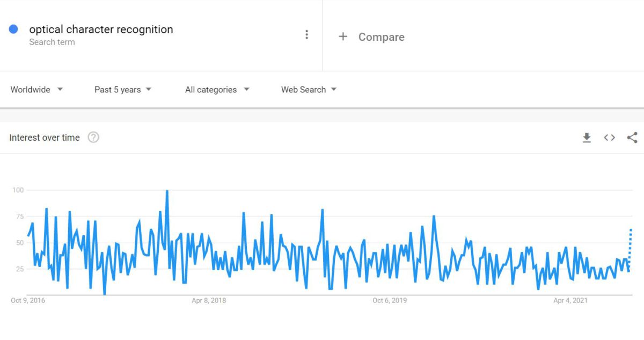
Task: Open help for Interest over time
Action: pos(93,138)
